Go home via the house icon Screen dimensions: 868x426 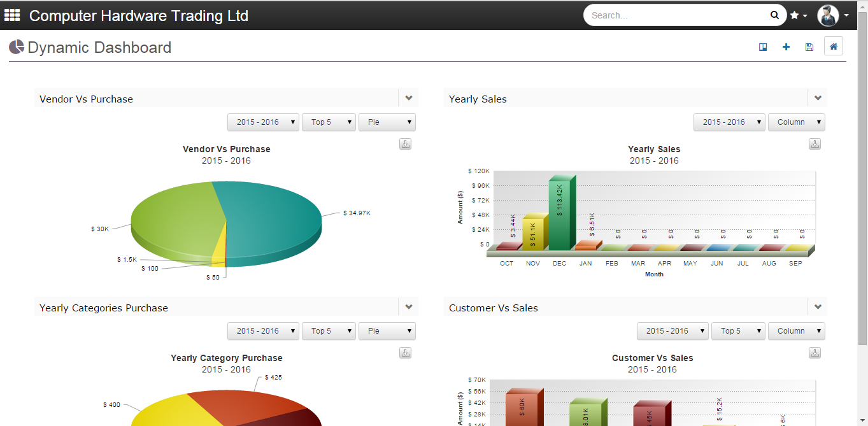[x=833, y=46]
